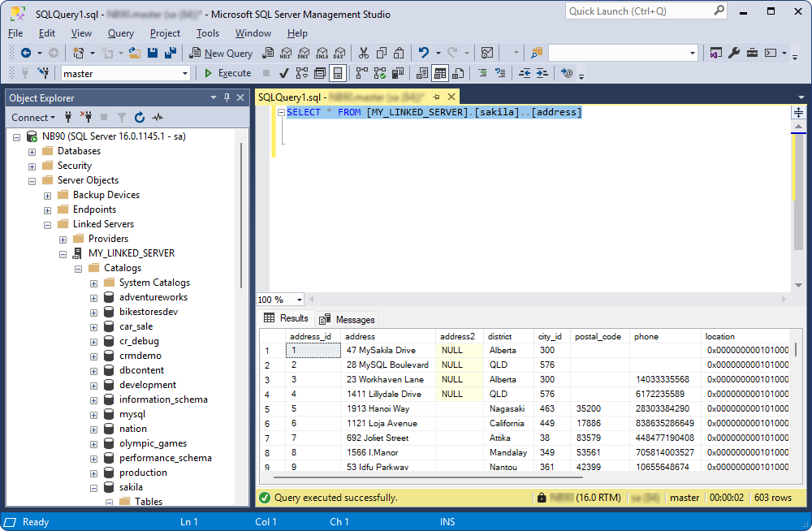Refresh Object Explorer with the refresh icon
Screen dimensions: 812x531
coord(138,117)
